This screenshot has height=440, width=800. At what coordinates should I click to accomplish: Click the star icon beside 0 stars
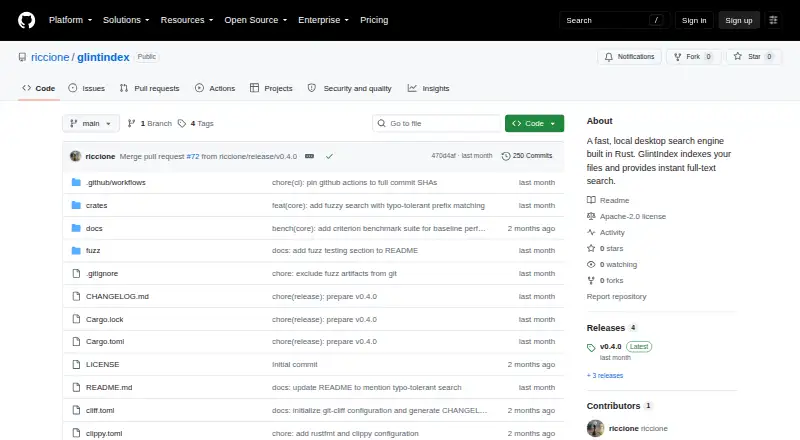591,248
